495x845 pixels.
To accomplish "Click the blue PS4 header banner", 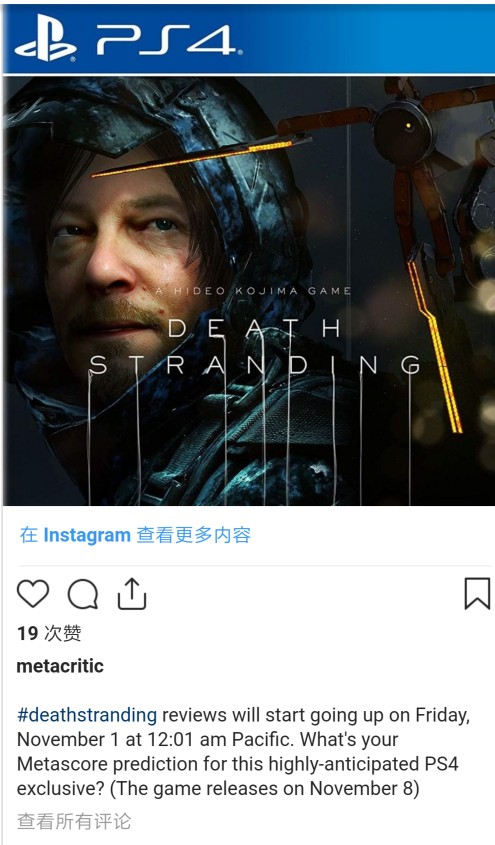I will tap(249, 39).
